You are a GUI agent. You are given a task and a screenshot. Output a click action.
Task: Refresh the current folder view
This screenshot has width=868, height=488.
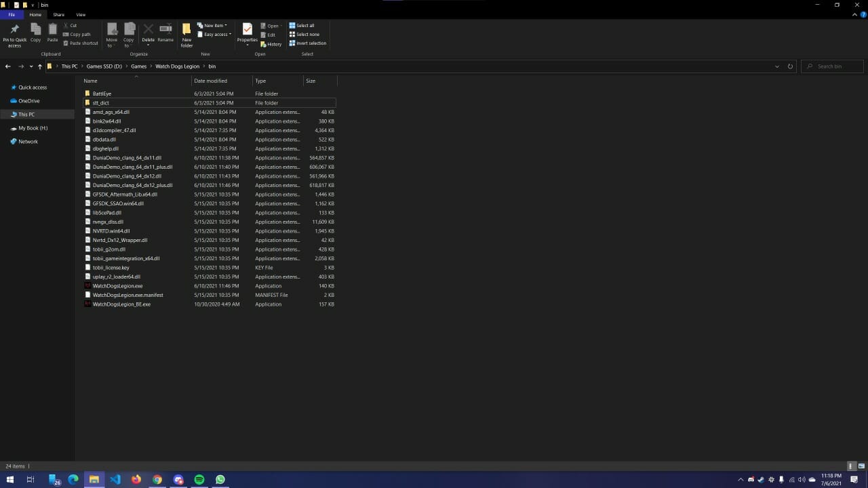coord(790,66)
